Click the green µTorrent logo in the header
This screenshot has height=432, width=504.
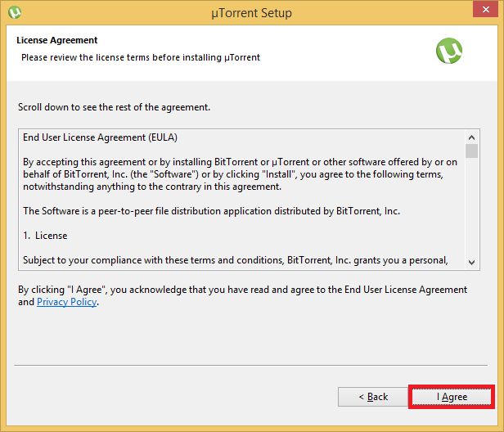click(x=449, y=50)
